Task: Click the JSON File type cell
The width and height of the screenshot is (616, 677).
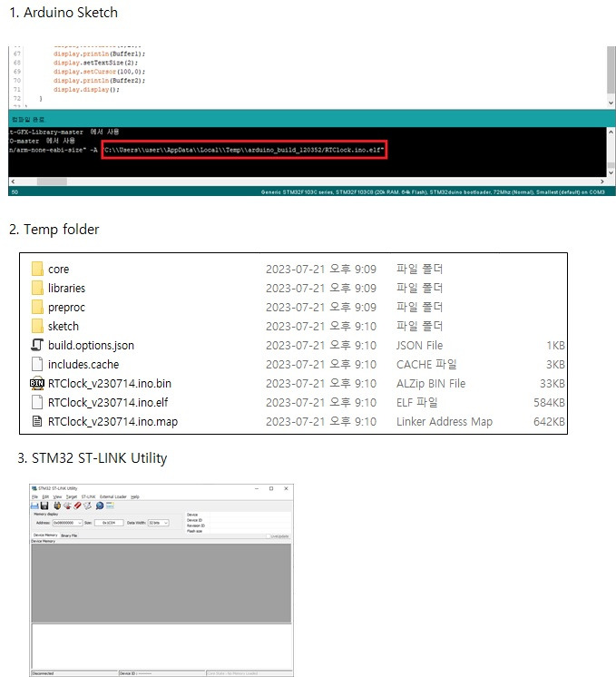Action: [x=419, y=346]
